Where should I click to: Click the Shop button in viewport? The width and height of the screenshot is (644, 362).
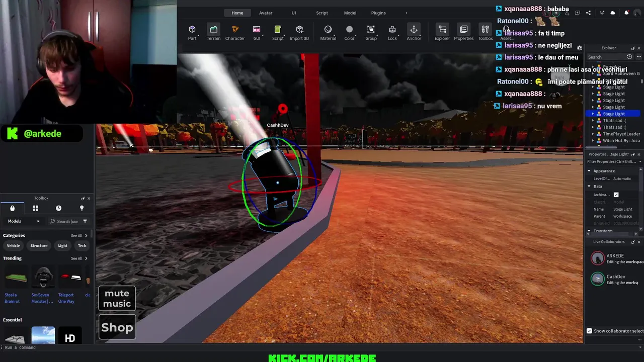pyautogui.click(x=117, y=327)
